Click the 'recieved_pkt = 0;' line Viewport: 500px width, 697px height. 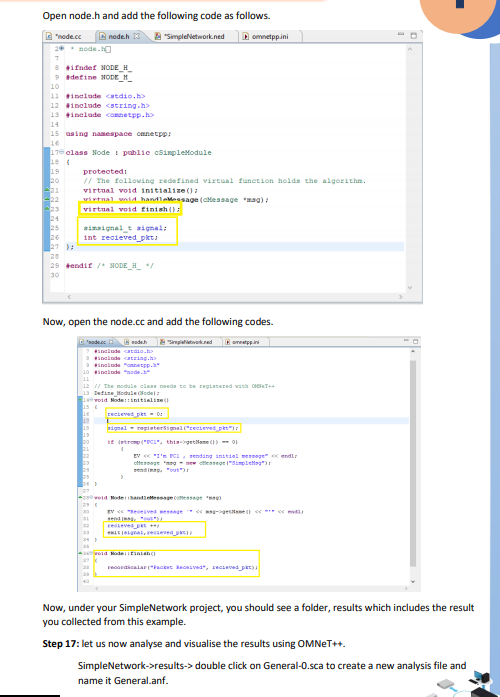coord(135,414)
